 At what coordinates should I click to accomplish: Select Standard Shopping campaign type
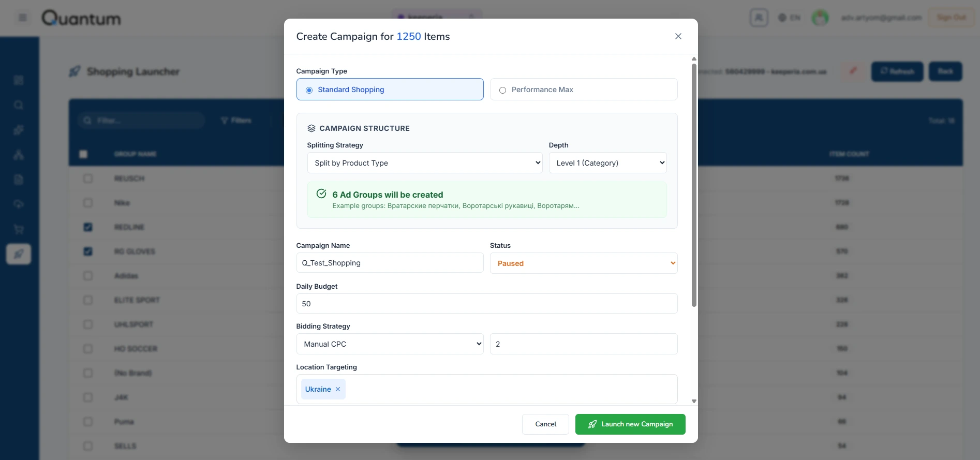[309, 90]
